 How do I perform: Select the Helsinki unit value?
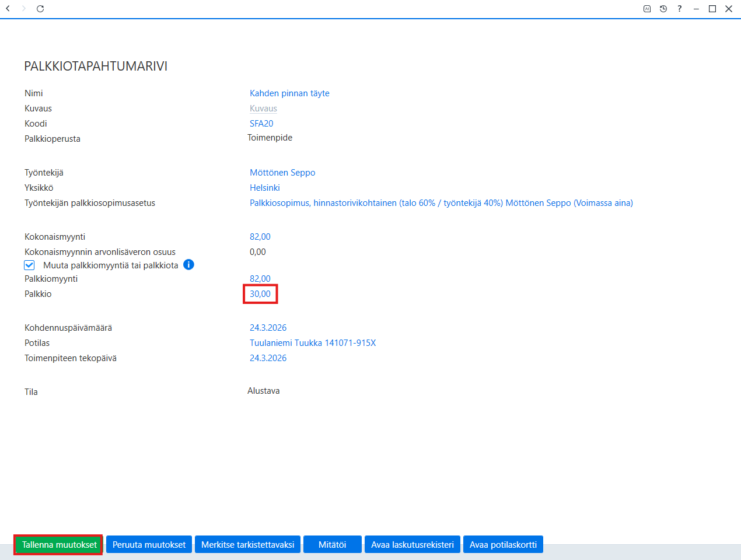(265, 188)
